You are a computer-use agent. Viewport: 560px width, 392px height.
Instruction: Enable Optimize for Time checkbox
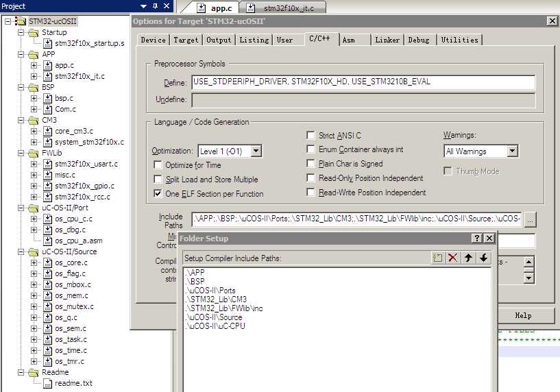pyautogui.click(x=158, y=164)
